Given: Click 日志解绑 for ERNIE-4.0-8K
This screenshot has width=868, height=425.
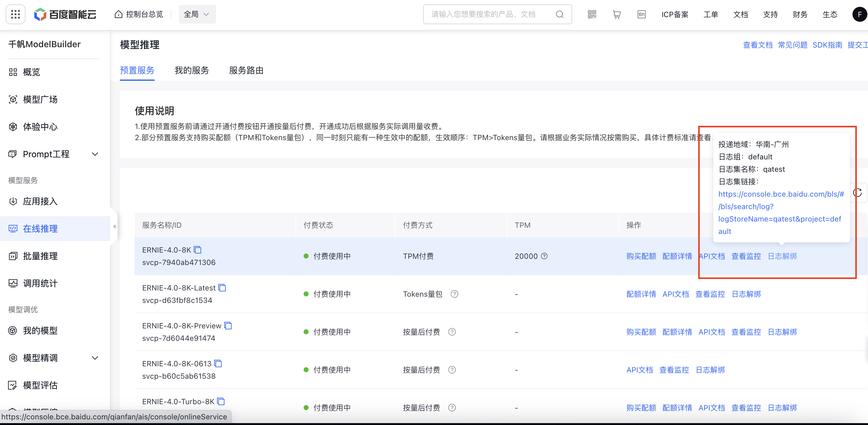Looking at the screenshot, I should 782,256.
